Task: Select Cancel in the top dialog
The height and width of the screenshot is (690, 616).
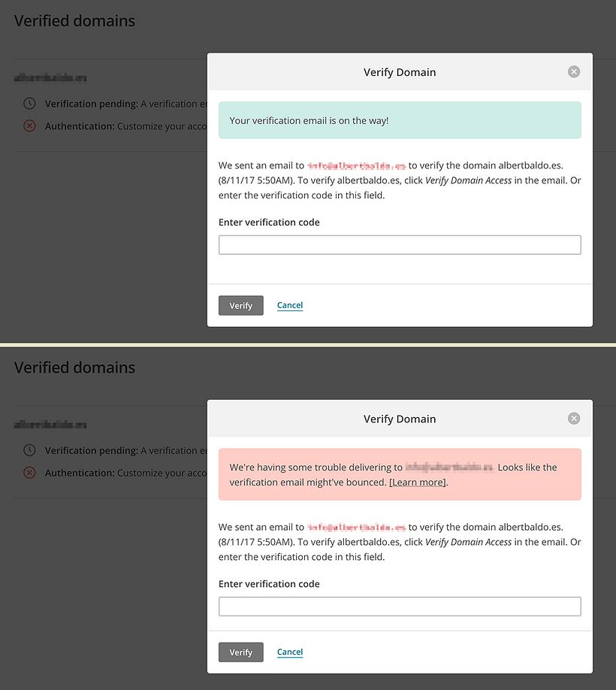Action: tap(289, 305)
